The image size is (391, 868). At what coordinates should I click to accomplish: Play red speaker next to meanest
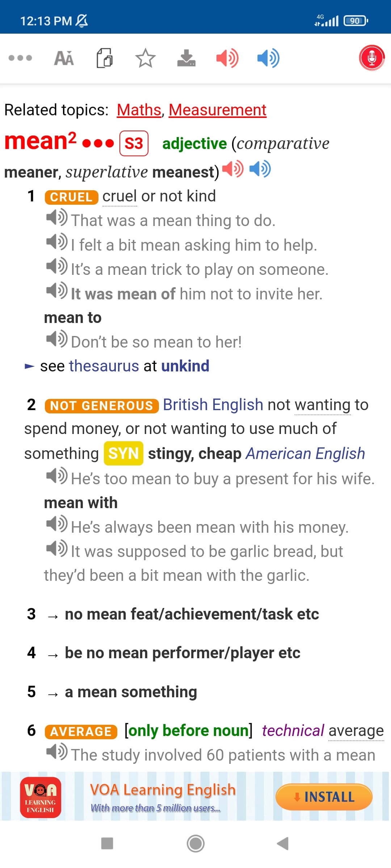(x=233, y=169)
